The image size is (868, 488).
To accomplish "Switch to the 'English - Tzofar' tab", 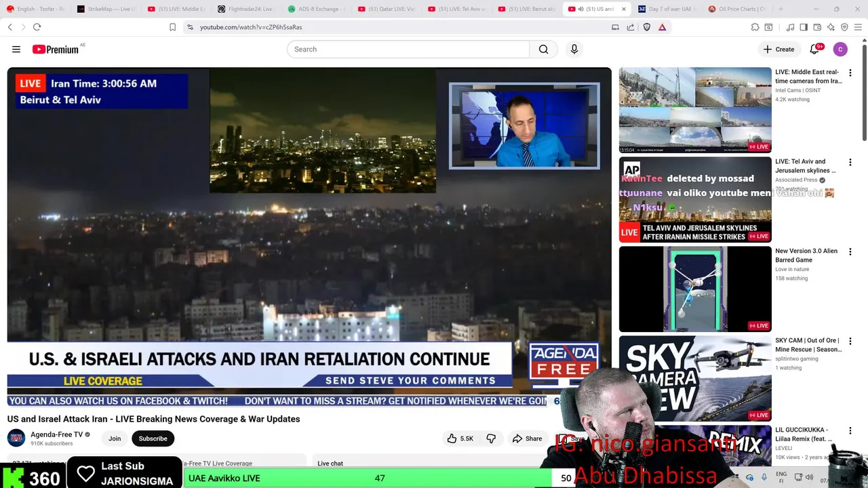I will click(x=35, y=9).
